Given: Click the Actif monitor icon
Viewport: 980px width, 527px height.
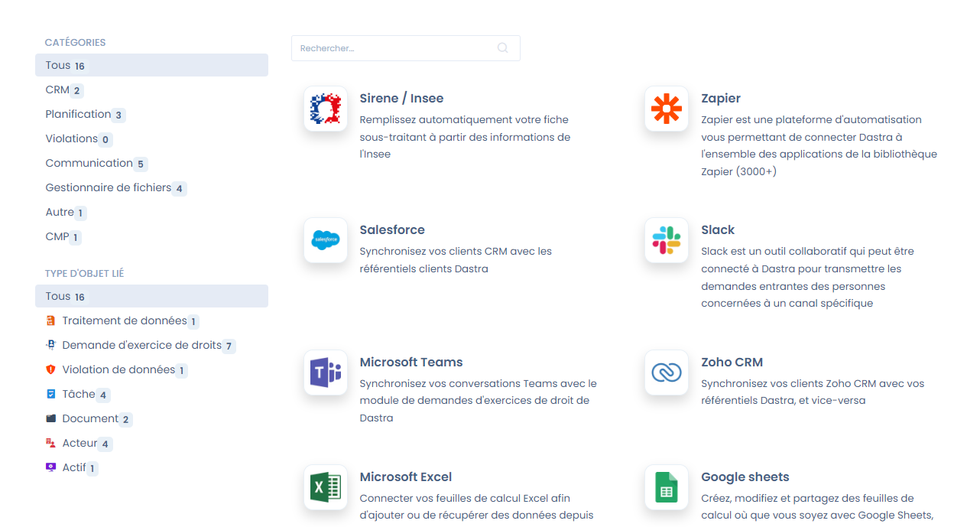Looking at the screenshot, I should [x=51, y=467].
